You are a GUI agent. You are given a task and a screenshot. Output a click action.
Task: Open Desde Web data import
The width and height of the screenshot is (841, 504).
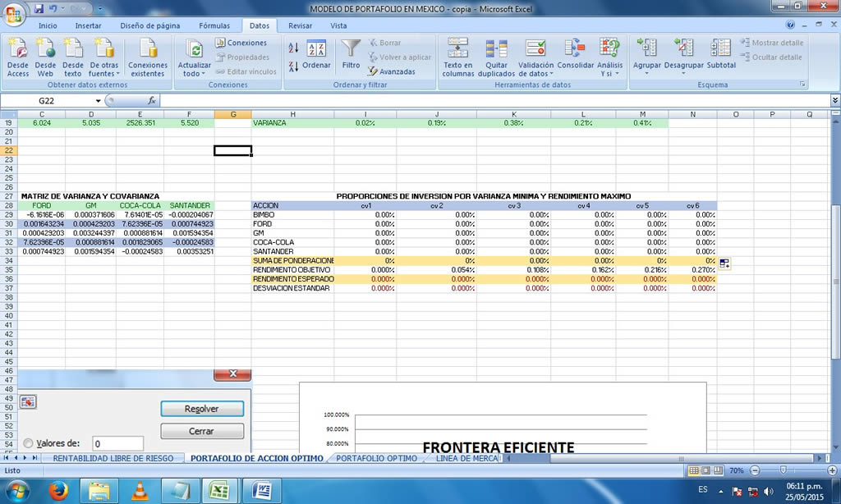[45, 57]
